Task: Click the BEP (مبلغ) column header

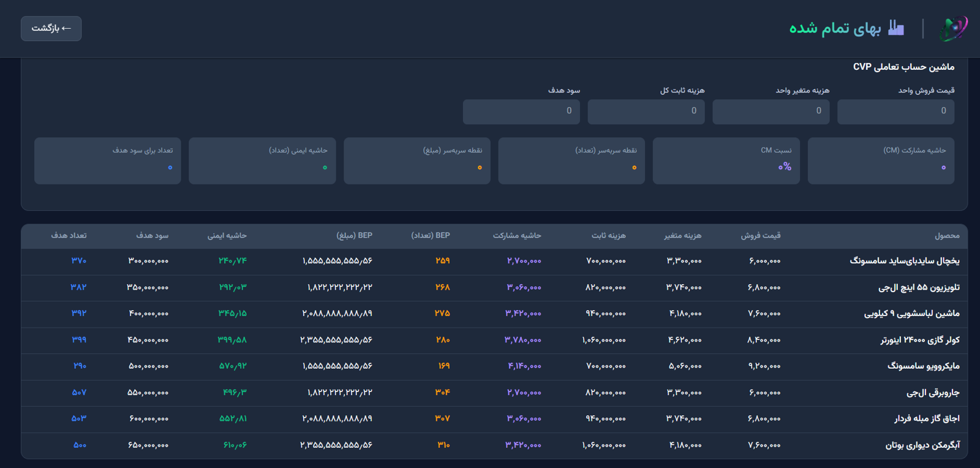Action: (355, 236)
